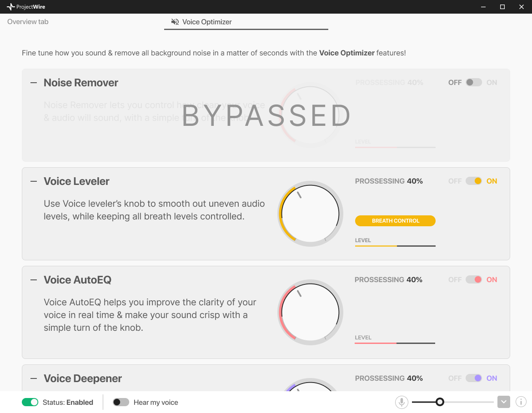Screen dimensions: 532x413
Task: Click the Voice Deepener heading
Action: pos(82,378)
